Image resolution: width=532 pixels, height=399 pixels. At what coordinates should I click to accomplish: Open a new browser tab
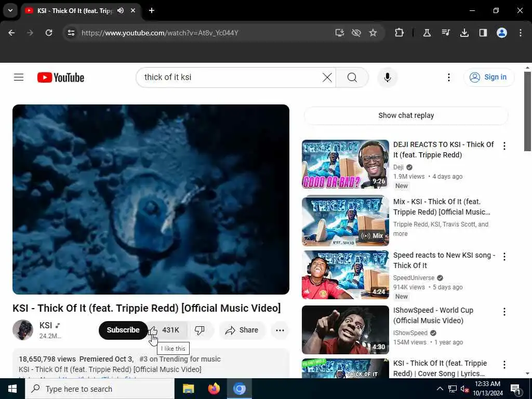(152, 10)
